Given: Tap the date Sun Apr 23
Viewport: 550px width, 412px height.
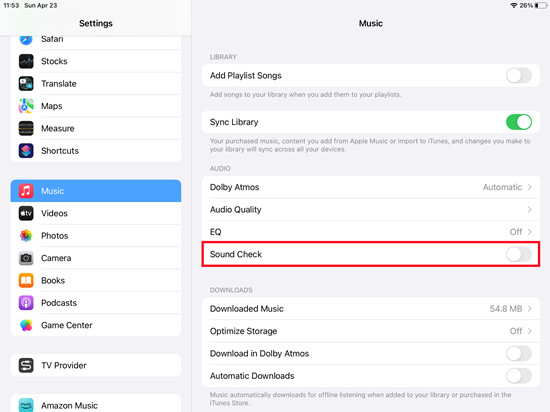Looking at the screenshot, I should 41,5.
